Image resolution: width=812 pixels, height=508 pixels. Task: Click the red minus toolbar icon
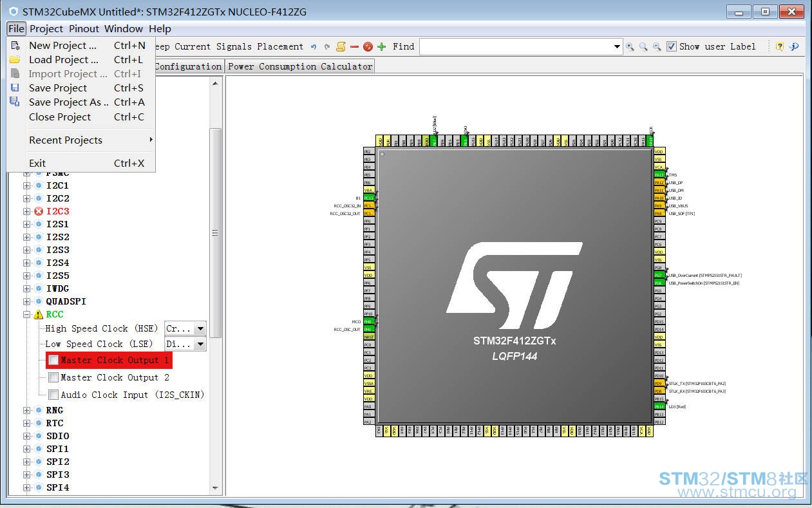click(x=354, y=46)
